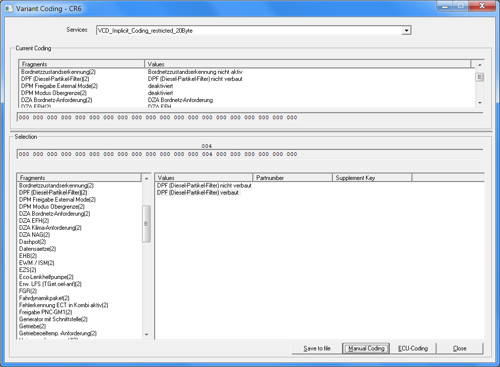Screen dimensions: 500x367
Task: Click Values column header in Current Coding
Action: 308,64
